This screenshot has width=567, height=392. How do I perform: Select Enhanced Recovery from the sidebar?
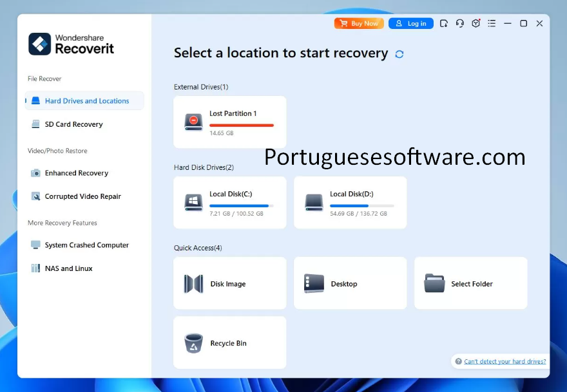coord(75,173)
